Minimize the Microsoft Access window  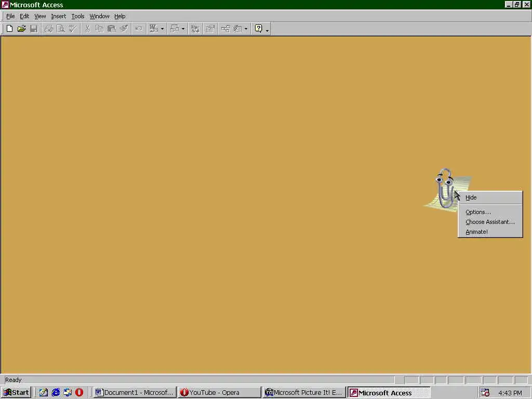(509, 4)
